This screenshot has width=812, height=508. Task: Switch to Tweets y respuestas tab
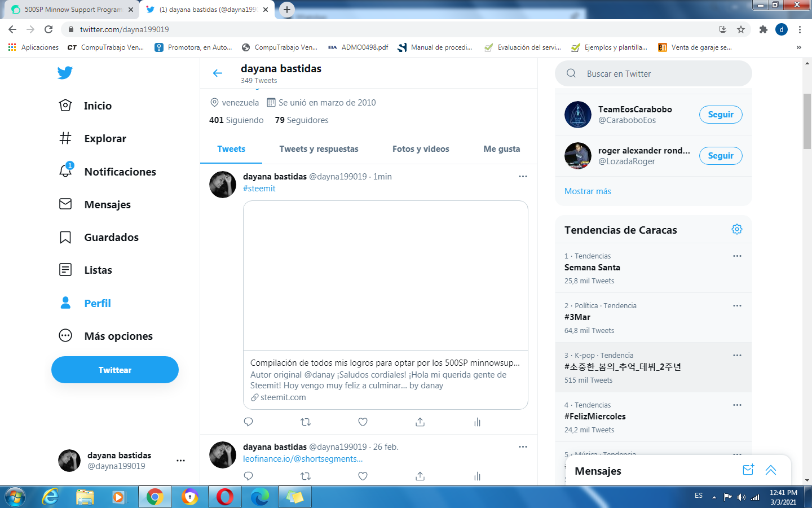319,149
